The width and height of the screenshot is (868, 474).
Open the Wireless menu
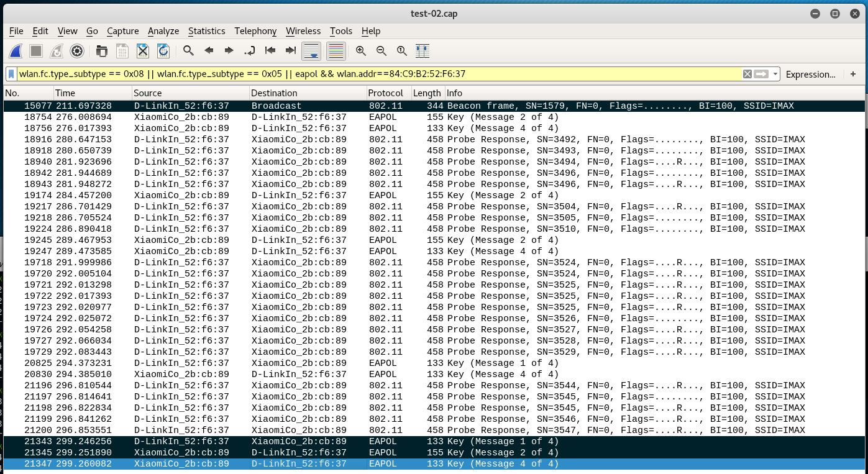click(x=303, y=31)
